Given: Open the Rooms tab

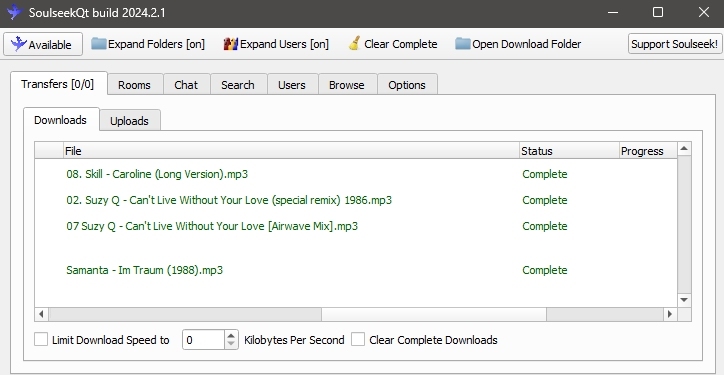Looking at the screenshot, I should [134, 85].
